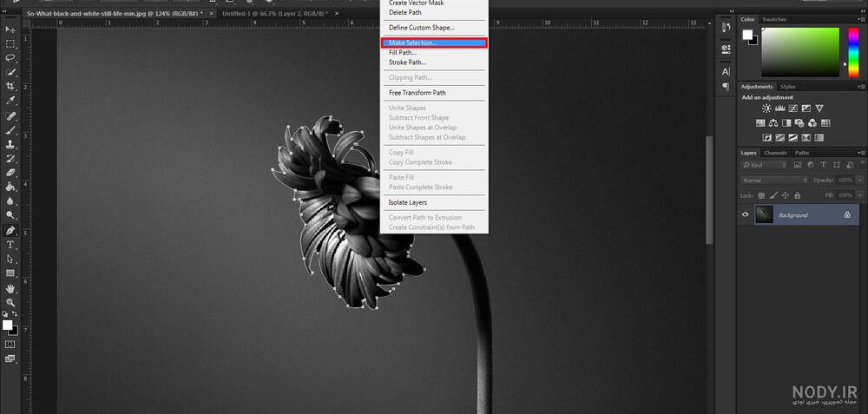Toggle filter for pixel layers
868x414 pixels.
click(798, 165)
